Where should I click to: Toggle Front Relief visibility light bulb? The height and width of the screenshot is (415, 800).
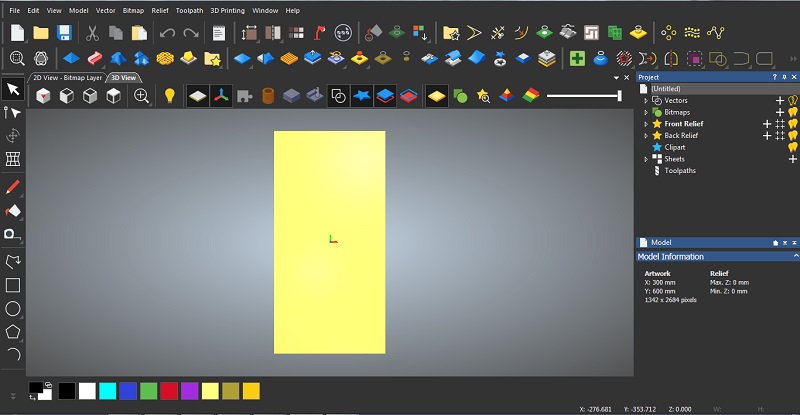793,124
